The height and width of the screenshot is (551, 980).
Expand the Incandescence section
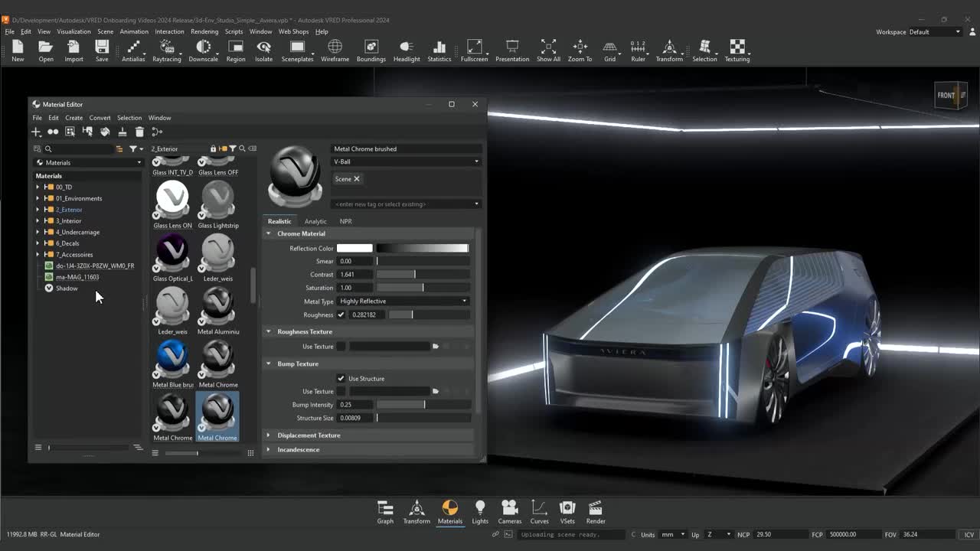268,450
